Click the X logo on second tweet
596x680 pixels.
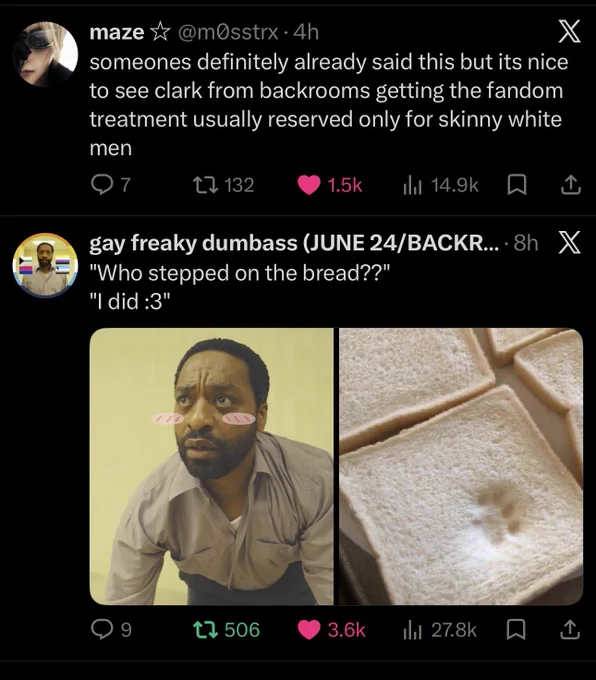click(569, 242)
